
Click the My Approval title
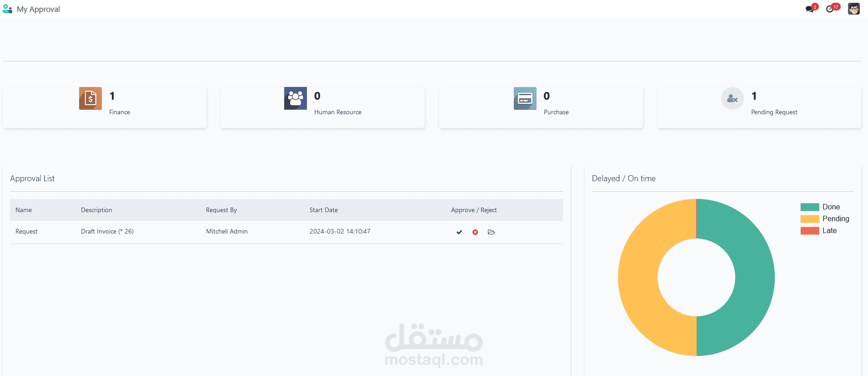click(x=38, y=9)
